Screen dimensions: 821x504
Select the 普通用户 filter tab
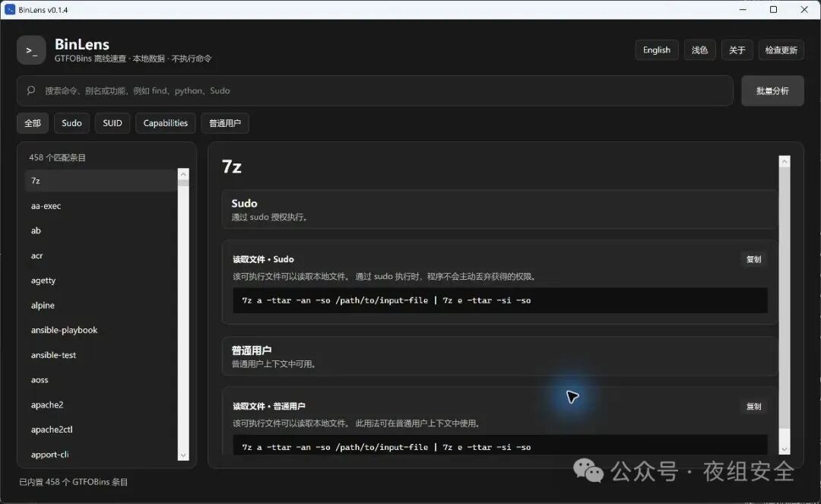coord(224,123)
